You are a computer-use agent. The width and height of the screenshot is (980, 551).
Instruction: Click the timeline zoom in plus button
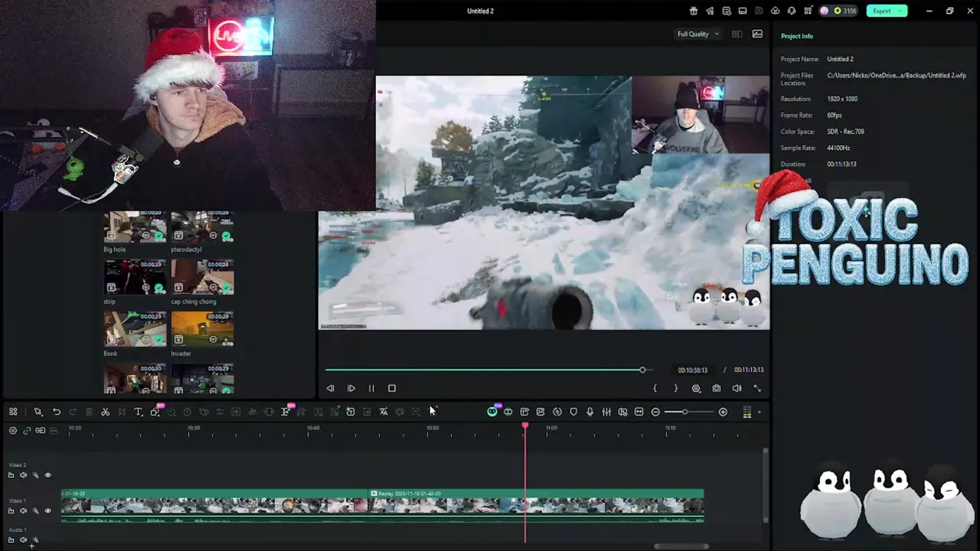coord(723,412)
